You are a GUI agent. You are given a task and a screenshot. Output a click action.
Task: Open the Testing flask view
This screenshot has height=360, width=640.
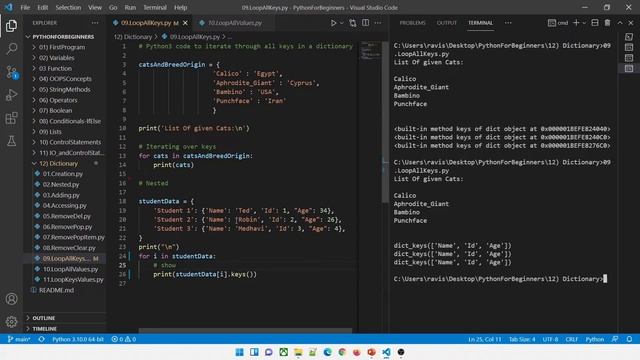click(x=11, y=141)
